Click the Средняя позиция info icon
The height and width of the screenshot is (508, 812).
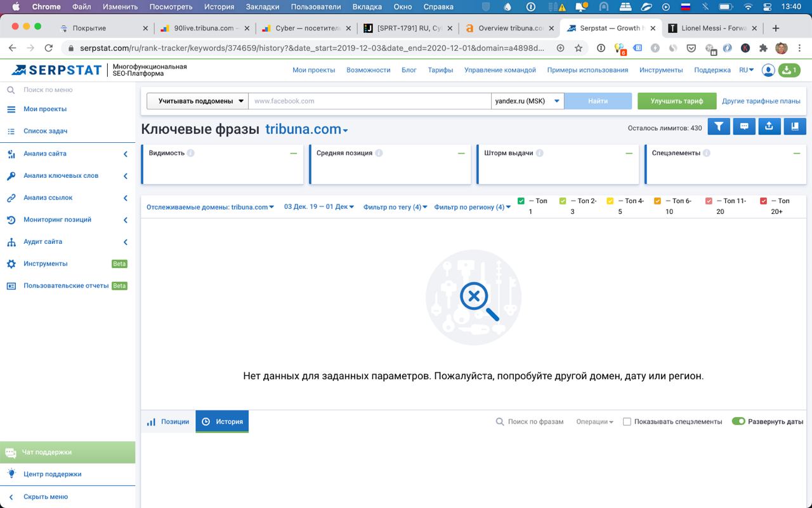point(379,153)
